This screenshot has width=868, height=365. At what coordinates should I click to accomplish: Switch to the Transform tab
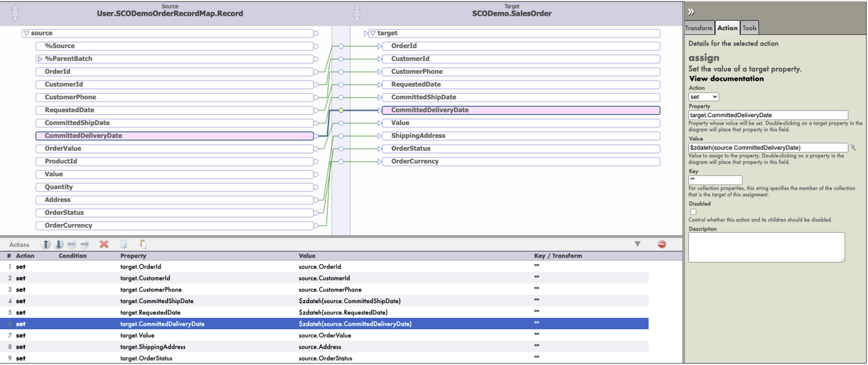[x=699, y=28]
